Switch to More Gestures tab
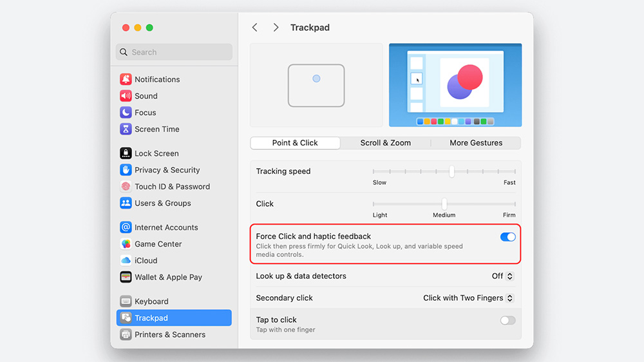This screenshot has width=644, height=362. tap(476, 143)
